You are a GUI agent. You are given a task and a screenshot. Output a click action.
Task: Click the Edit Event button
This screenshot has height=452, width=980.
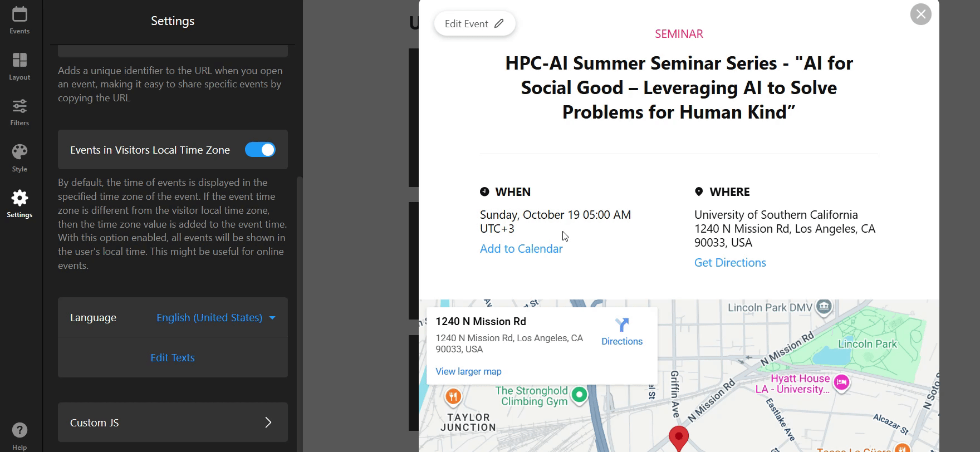click(x=474, y=23)
